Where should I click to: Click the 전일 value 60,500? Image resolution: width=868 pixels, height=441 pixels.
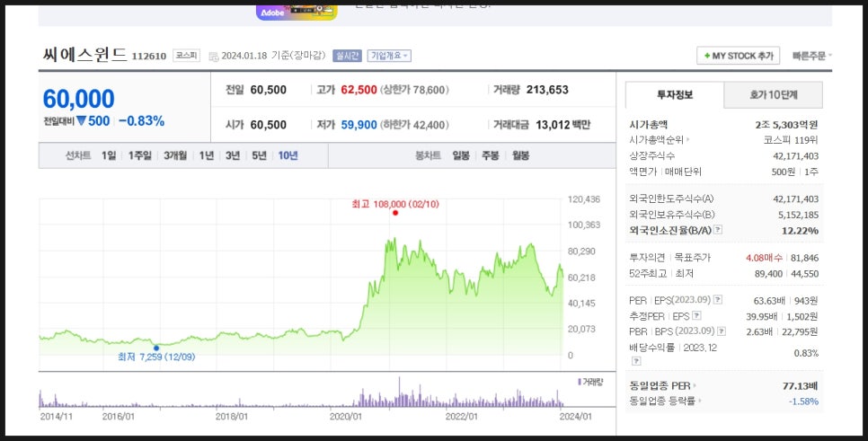pos(269,90)
